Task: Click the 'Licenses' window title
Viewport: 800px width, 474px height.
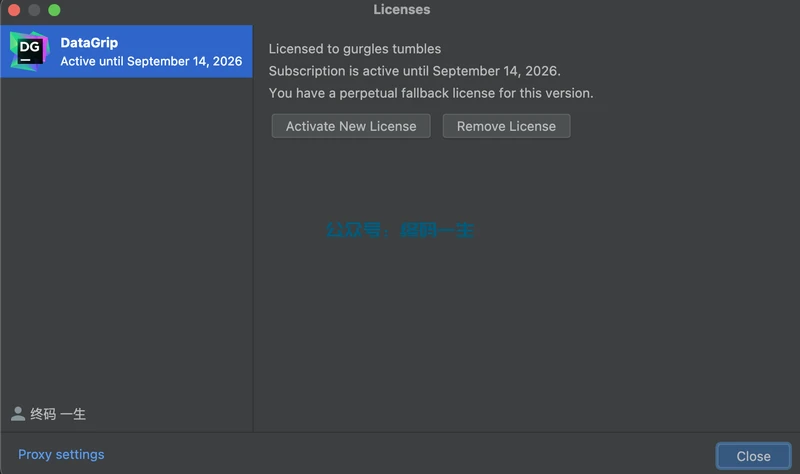Action: [x=402, y=10]
